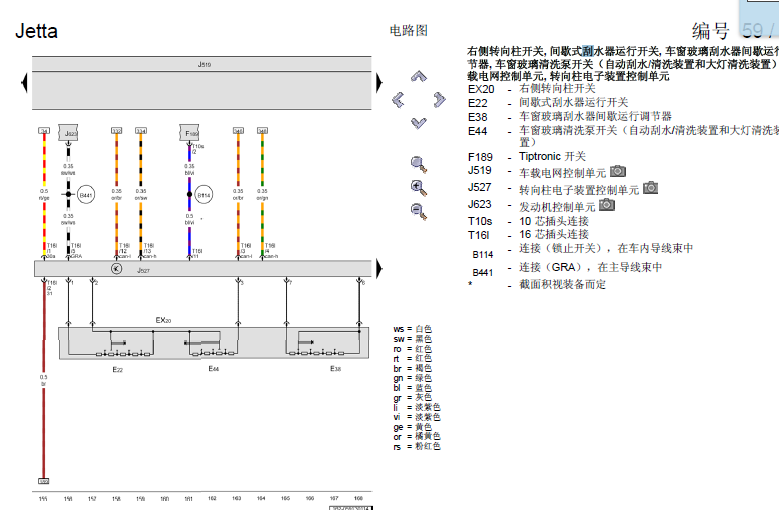The height and width of the screenshot is (518, 779).
Task: Click the 电路图 heading
Action: coord(408,30)
